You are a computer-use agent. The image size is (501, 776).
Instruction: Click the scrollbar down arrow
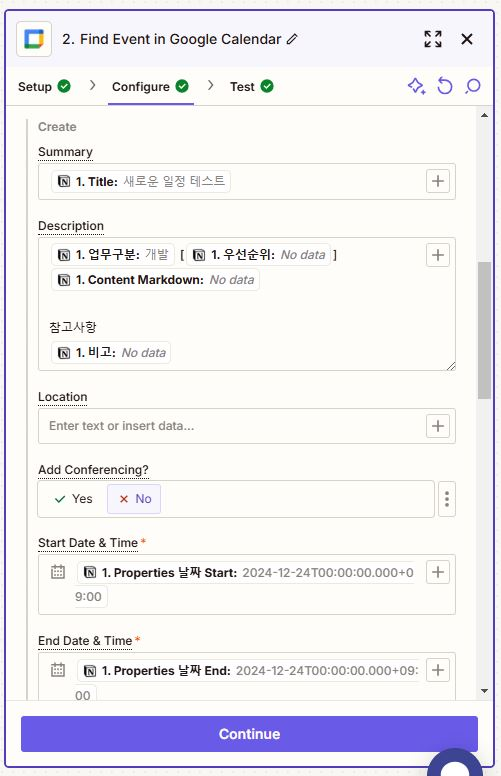pos(484,690)
